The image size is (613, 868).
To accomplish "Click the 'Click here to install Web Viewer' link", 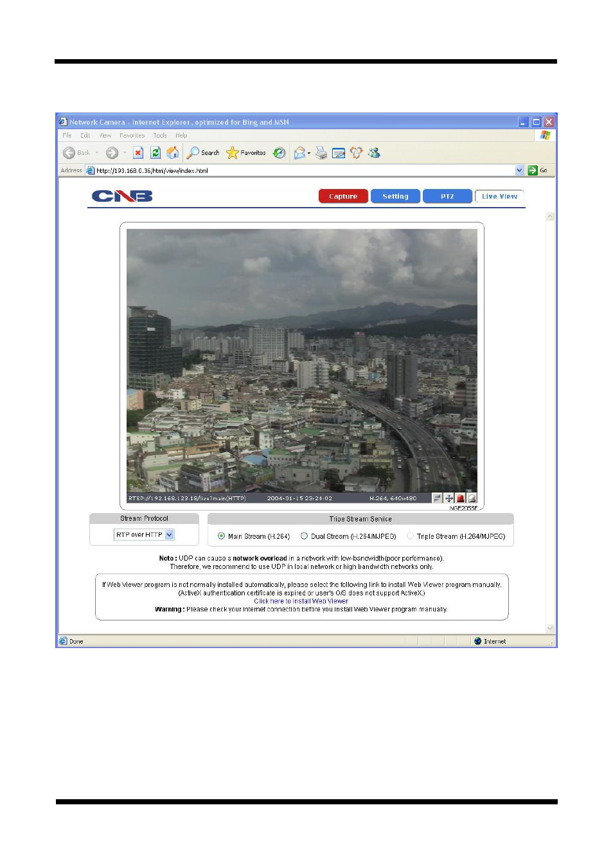I will tap(301, 601).
